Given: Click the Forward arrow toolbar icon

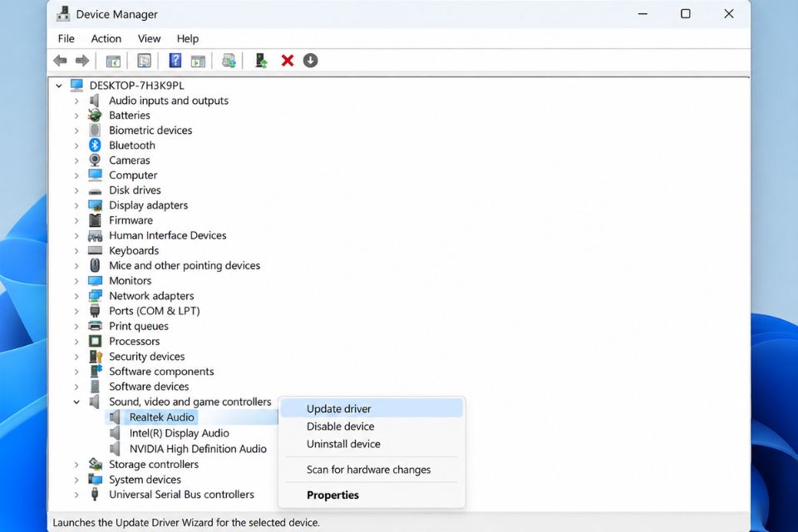Looking at the screenshot, I should (x=82, y=61).
